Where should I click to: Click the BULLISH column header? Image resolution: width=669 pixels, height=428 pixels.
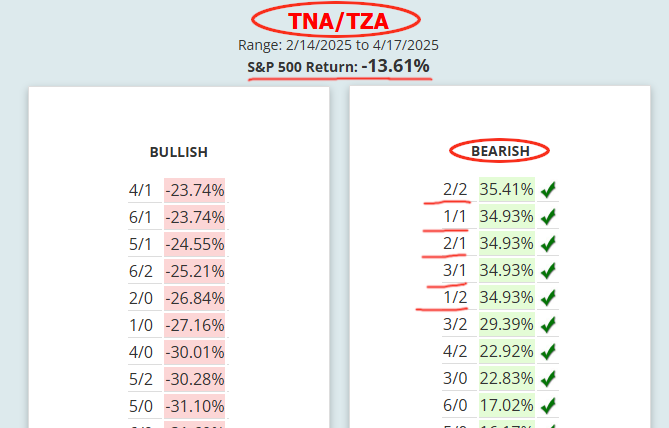pyautogui.click(x=178, y=152)
